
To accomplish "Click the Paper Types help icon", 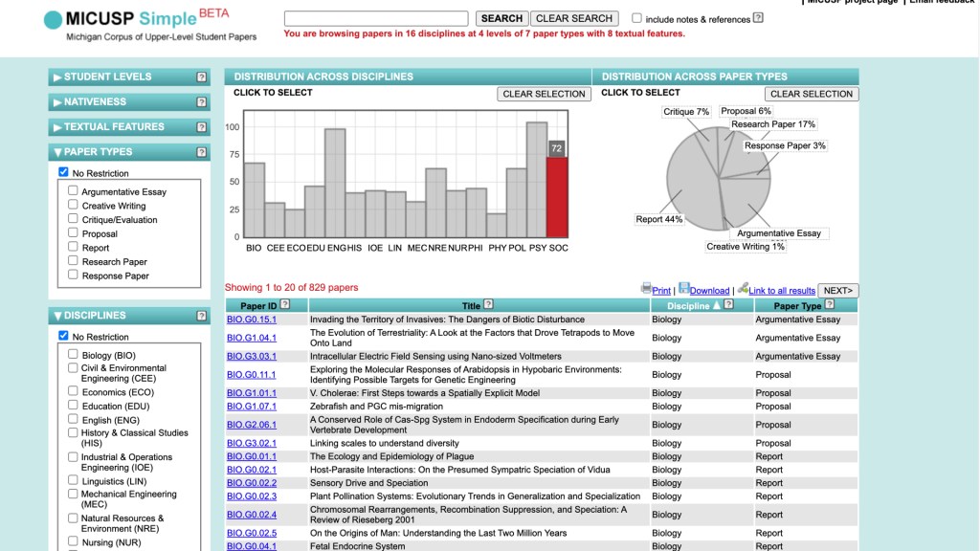I will click(201, 152).
